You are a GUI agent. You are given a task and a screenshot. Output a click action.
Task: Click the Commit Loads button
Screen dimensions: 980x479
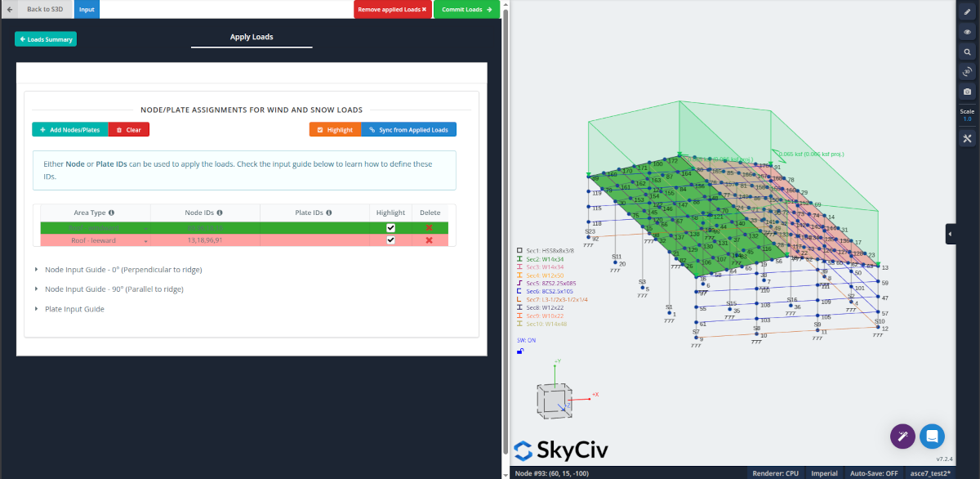click(465, 9)
